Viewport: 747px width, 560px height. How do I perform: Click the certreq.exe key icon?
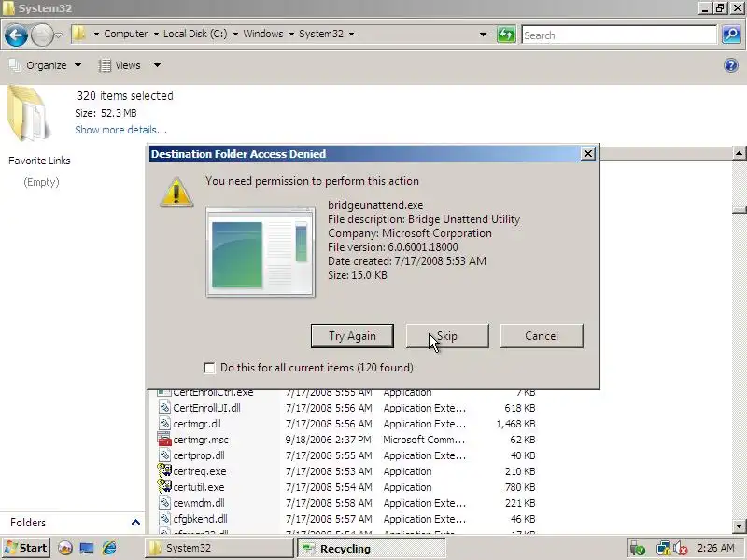[164, 471]
